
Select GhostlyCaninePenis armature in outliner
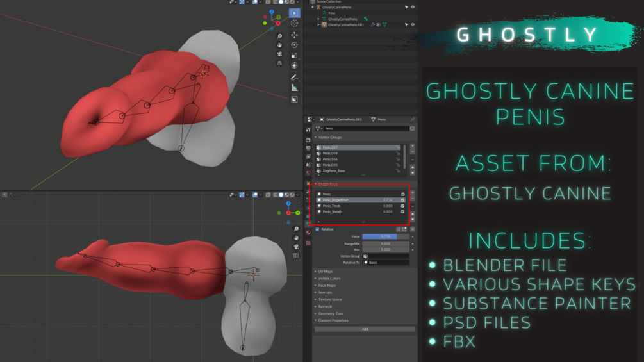coord(343,19)
